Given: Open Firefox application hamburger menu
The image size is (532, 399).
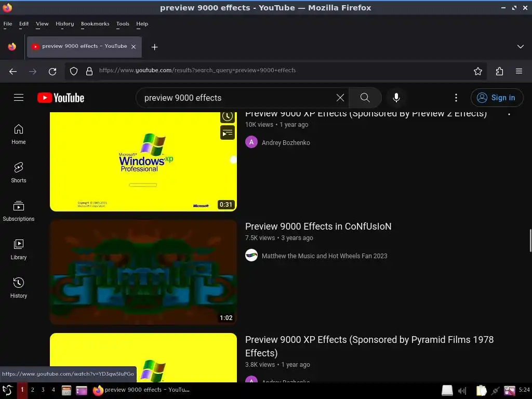Looking at the screenshot, I should tap(519, 71).
